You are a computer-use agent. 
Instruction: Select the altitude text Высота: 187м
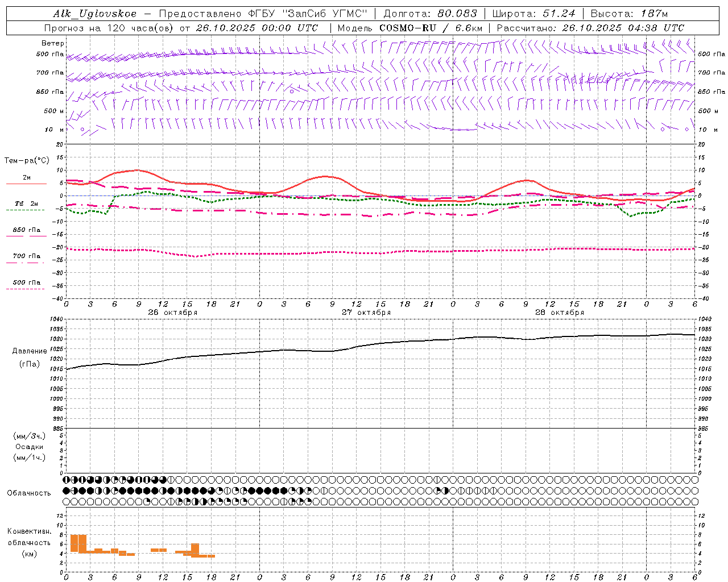click(x=629, y=14)
